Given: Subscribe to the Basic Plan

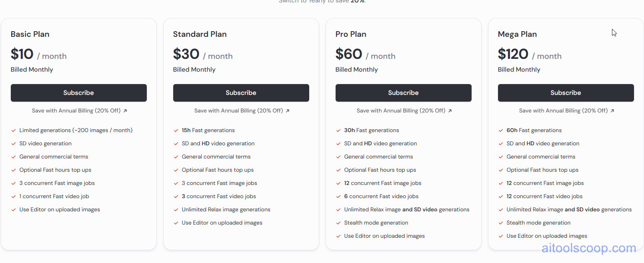Looking at the screenshot, I should click(78, 92).
